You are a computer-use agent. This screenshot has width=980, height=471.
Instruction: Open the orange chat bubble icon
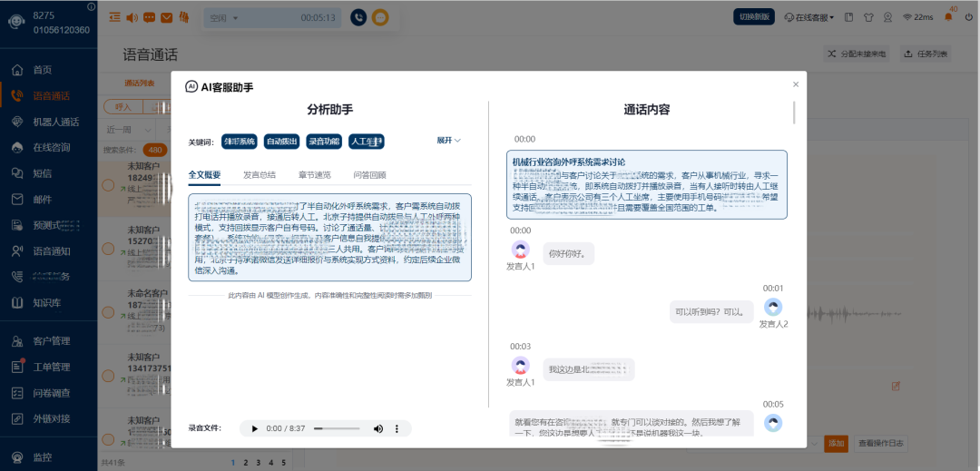(x=149, y=17)
